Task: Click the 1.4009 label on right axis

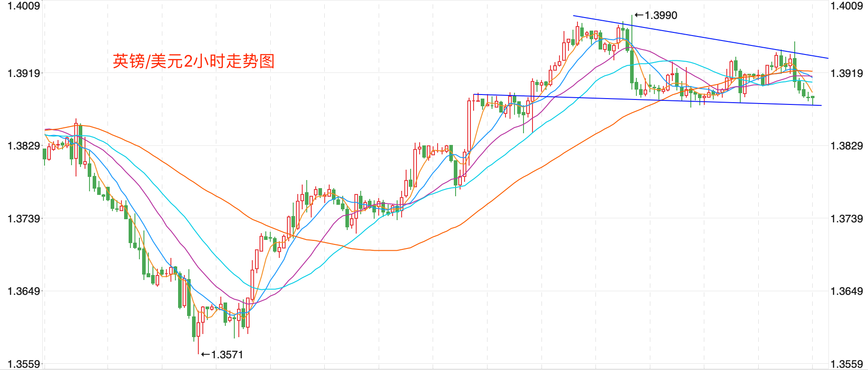Action: [x=846, y=6]
